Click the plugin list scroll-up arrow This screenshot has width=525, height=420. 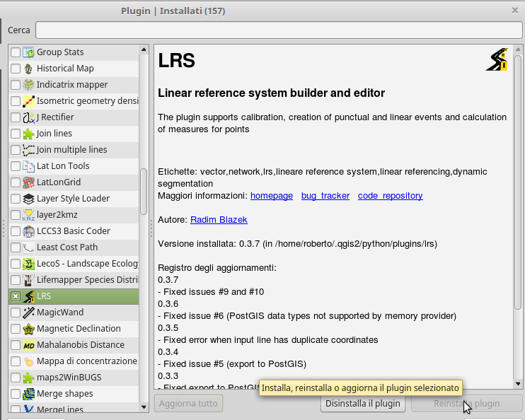pyautogui.click(x=144, y=49)
